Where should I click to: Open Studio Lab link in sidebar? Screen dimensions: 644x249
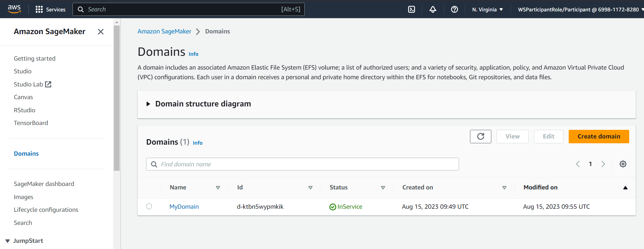click(28, 84)
